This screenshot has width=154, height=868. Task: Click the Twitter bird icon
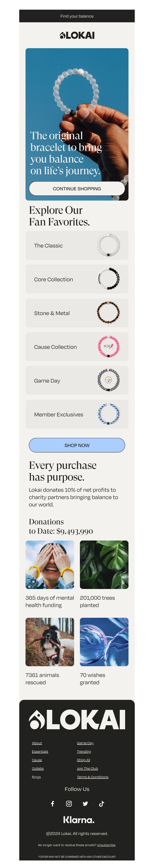pyautogui.click(x=85, y=804)
